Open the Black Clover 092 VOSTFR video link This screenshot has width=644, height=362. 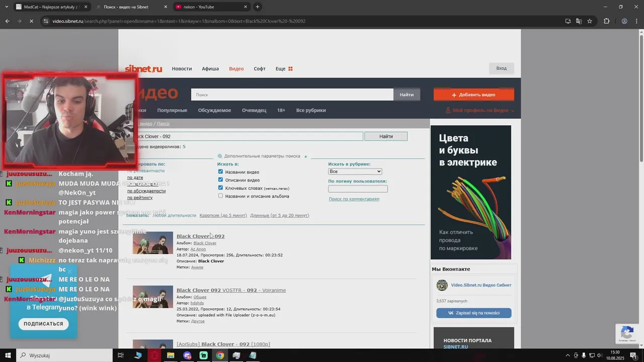[231, 290]
